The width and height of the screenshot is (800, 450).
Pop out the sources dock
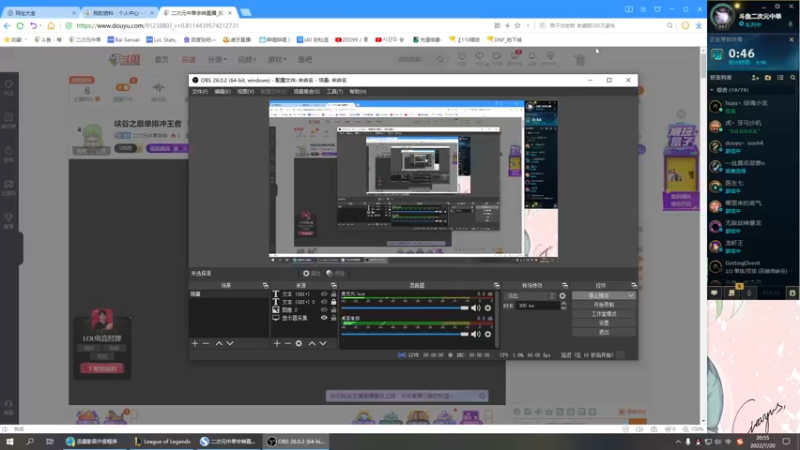point(334,286)
